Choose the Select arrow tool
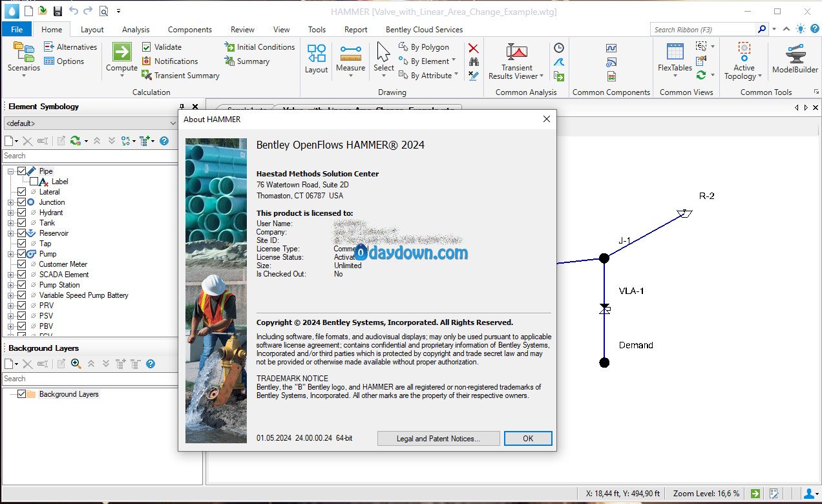The width and height of the screenshot is (822, 504). pos(383,57)
